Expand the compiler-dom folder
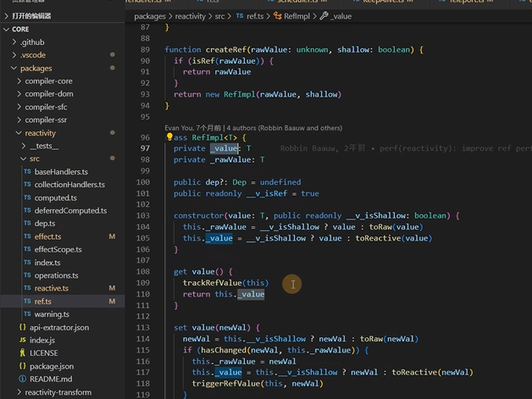The height and width of the screenshot is (399, 532). (19, 94)
